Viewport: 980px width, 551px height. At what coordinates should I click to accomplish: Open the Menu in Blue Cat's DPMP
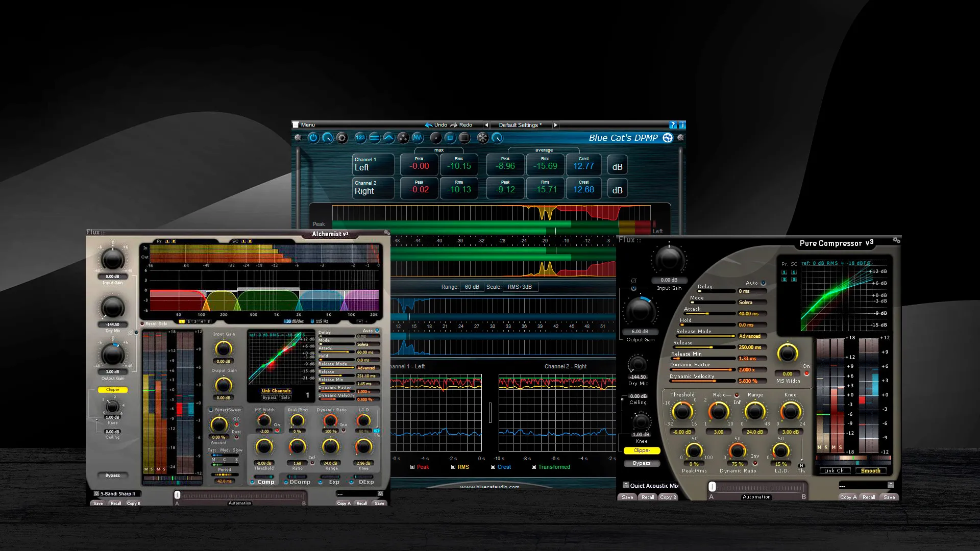pos(308,125)
